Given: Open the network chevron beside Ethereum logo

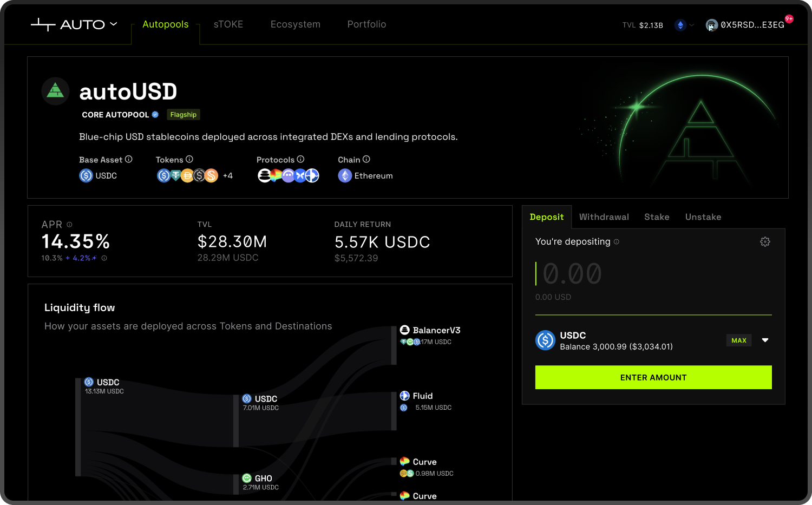Looking at the screenshot, I should (x=691, y=25).
